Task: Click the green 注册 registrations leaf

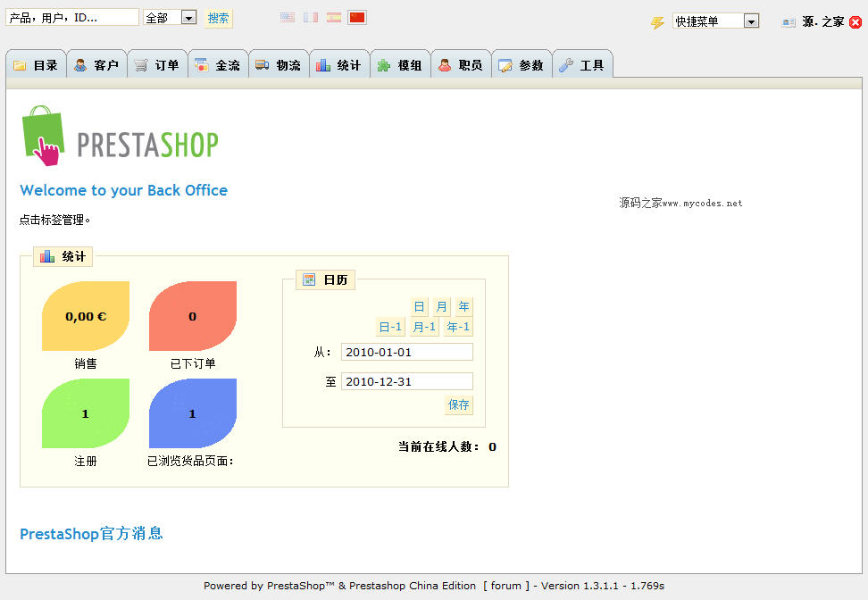Action: coord(86,413)
